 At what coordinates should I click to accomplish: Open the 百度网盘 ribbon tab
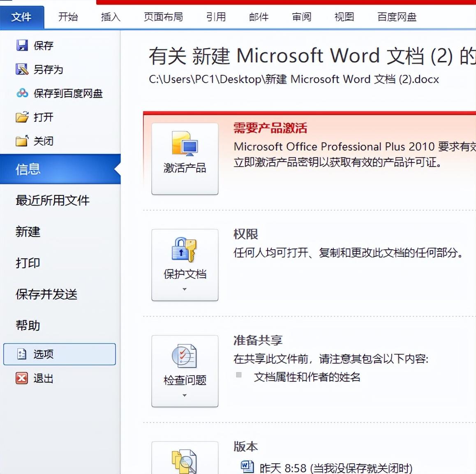(x=397, y=17)
